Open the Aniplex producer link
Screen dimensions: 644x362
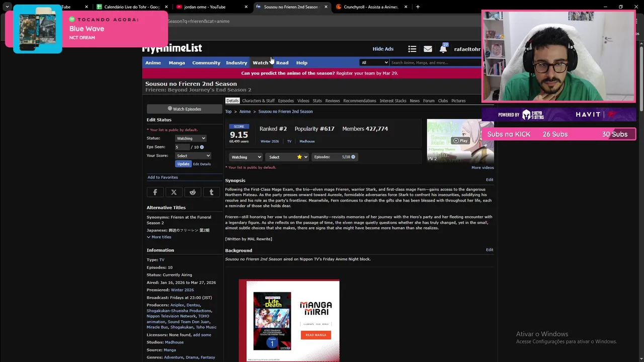177,305
